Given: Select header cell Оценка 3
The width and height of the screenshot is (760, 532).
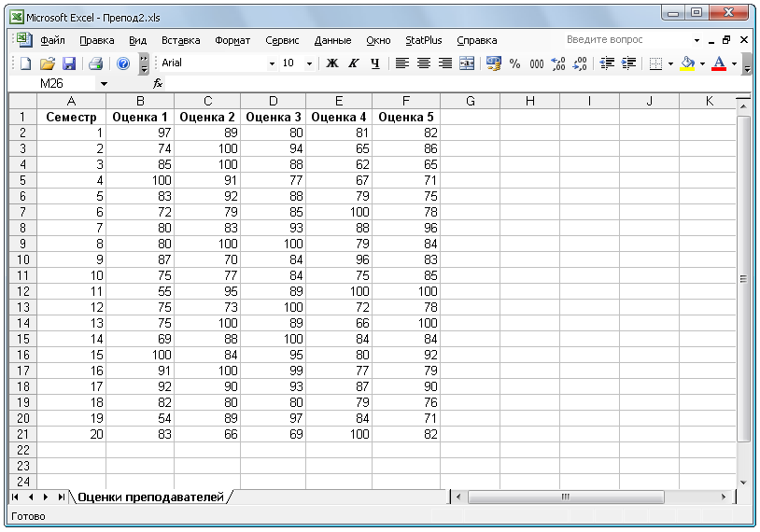Looking at the screenshot, I should [x=274, y=117].
